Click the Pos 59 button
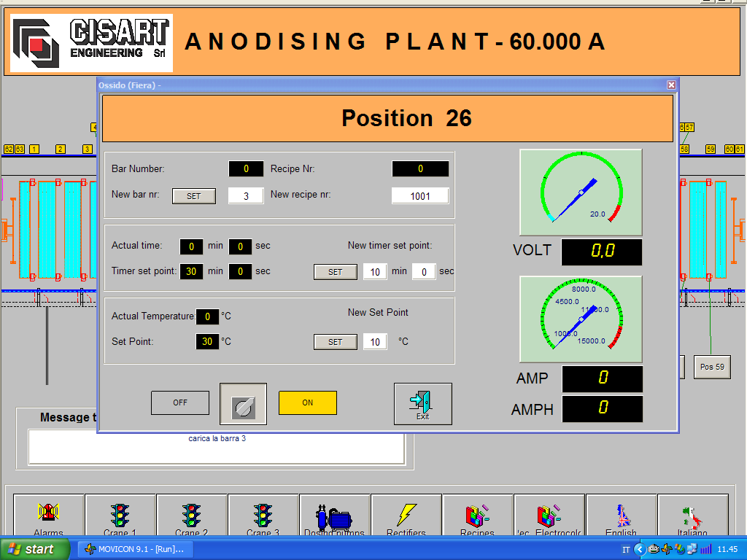Image resolution: width=747 pixels, height=560 pixels. coord(712,367)
